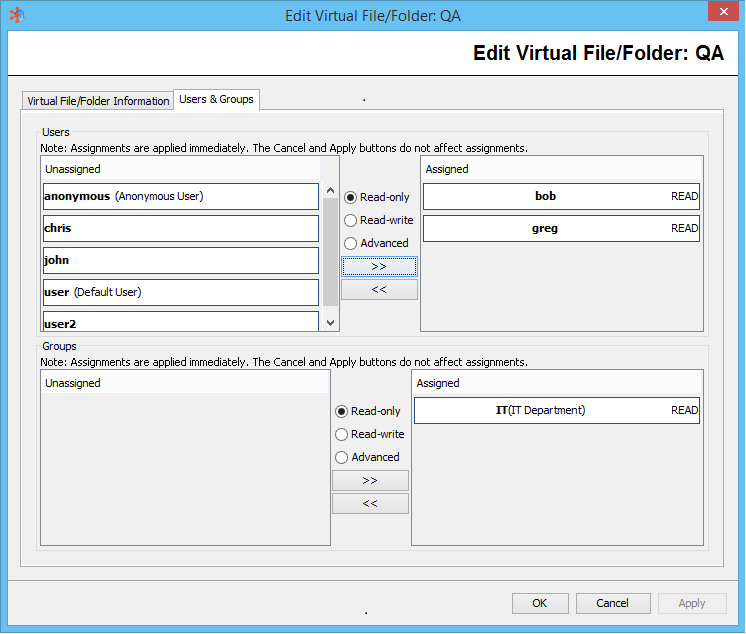Click the Apply button
Image resolution: width=746 pixels, height=634 pixels.
692,603
